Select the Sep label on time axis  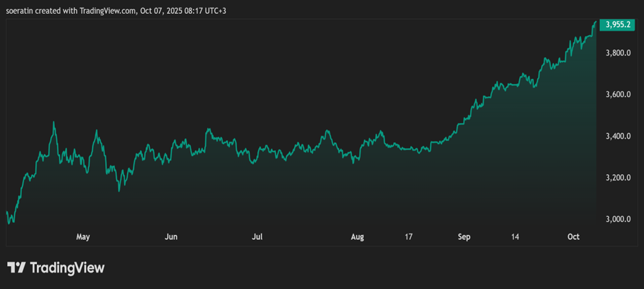click(x=464, y=237)
